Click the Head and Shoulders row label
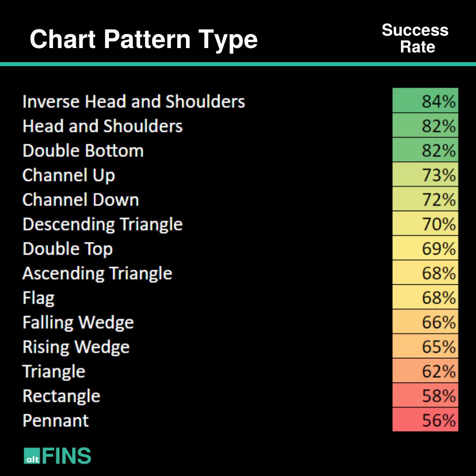476x476 pixels. click(103, 126)
